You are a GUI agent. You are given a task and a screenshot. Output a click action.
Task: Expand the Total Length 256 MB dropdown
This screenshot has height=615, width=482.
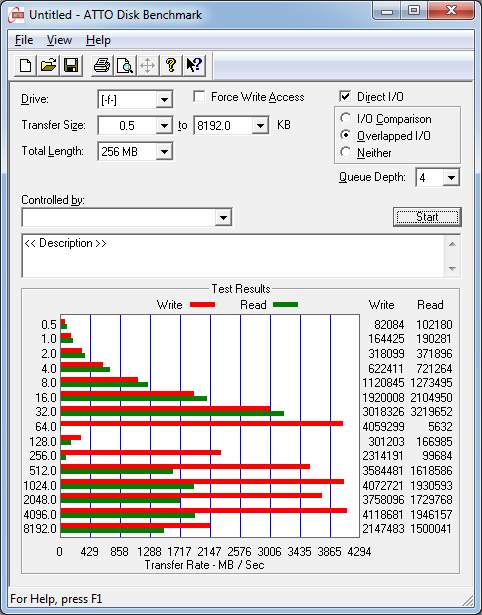[x=164, y=152]
